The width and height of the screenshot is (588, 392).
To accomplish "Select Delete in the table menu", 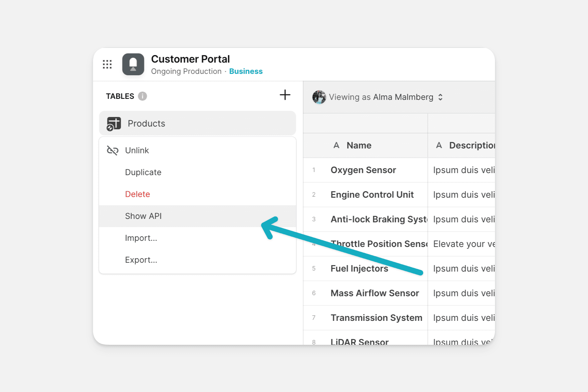I will click(138, 194).
